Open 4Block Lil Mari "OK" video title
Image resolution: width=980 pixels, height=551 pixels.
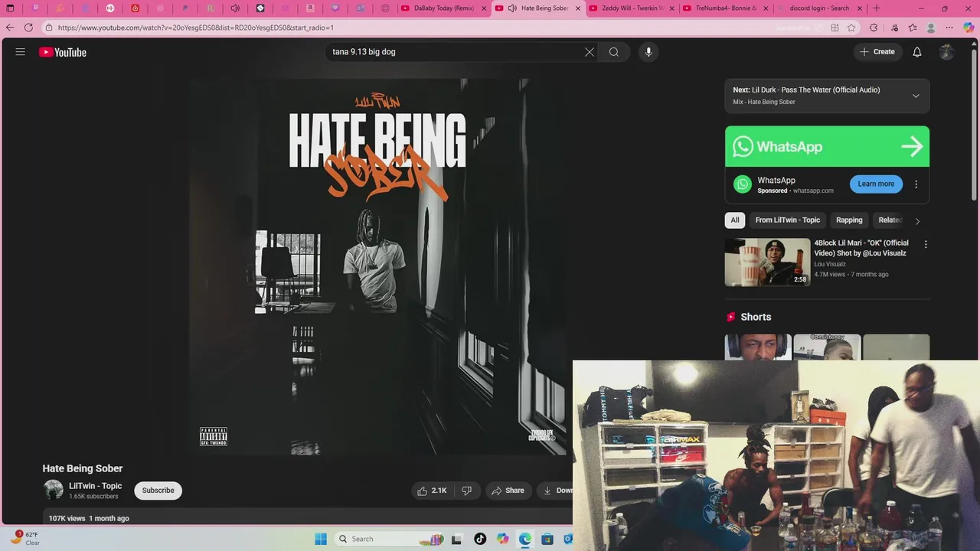(861, 248)
